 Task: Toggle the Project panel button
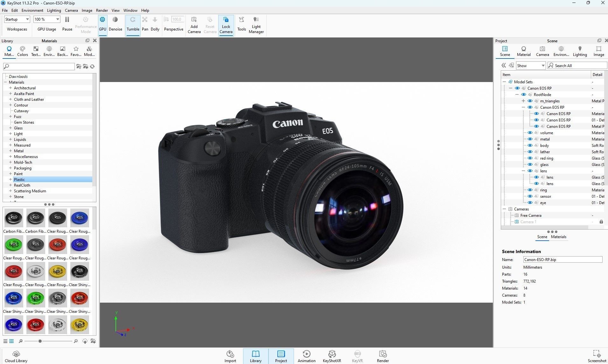coord(281,356)
